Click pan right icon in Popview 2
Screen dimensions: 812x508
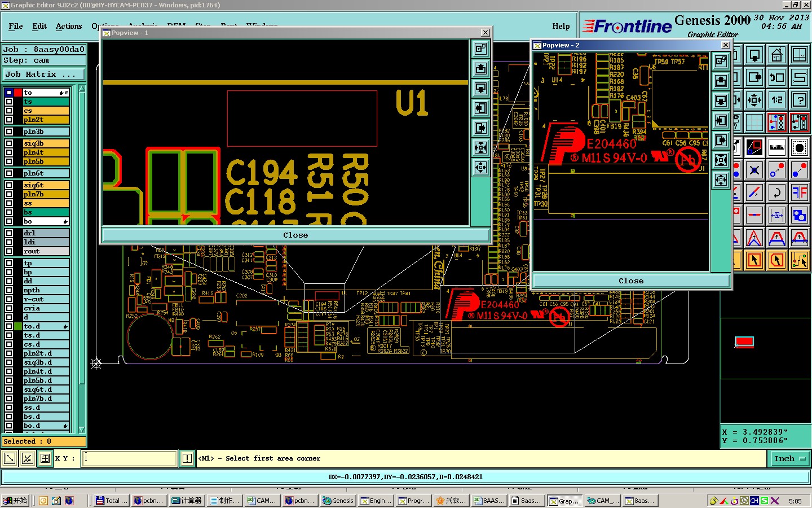coord(721,140)
